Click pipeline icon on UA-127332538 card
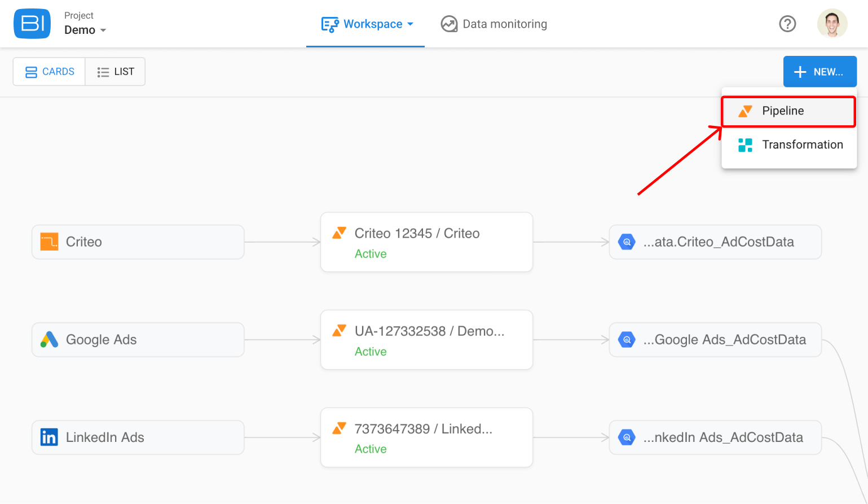This screenshot has width=868, height=504. 339,330
